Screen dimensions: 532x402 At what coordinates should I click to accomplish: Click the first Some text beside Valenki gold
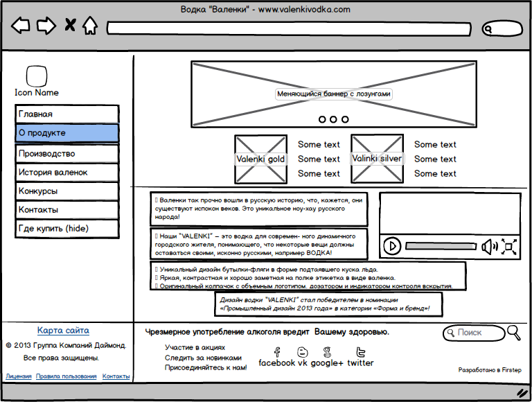[319, 145]
